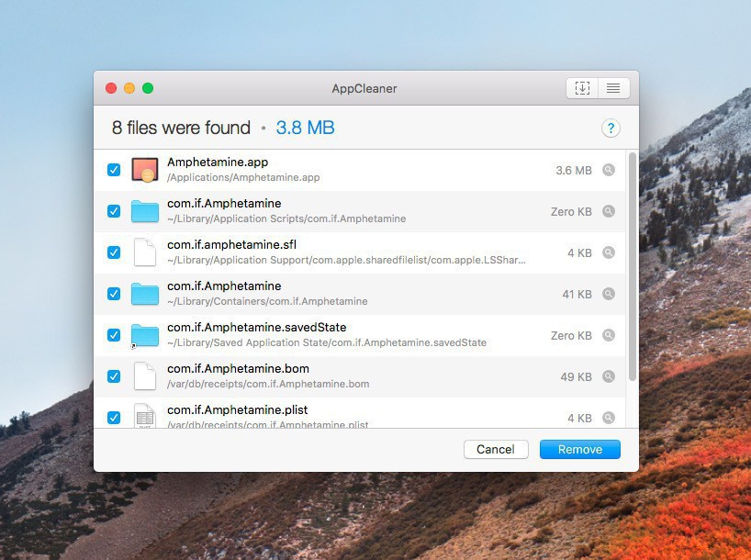
Task: Click the com.if.Amphetamine.bom file icon
Action: (145, 376)
